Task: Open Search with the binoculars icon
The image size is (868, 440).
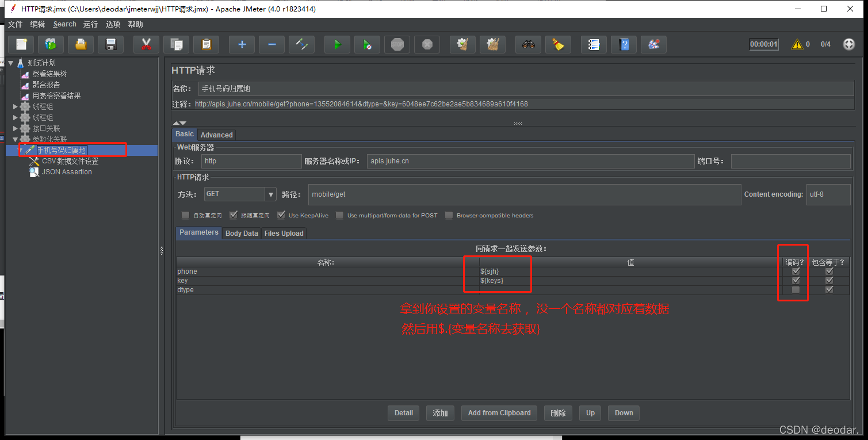Action: click(528, 44)
